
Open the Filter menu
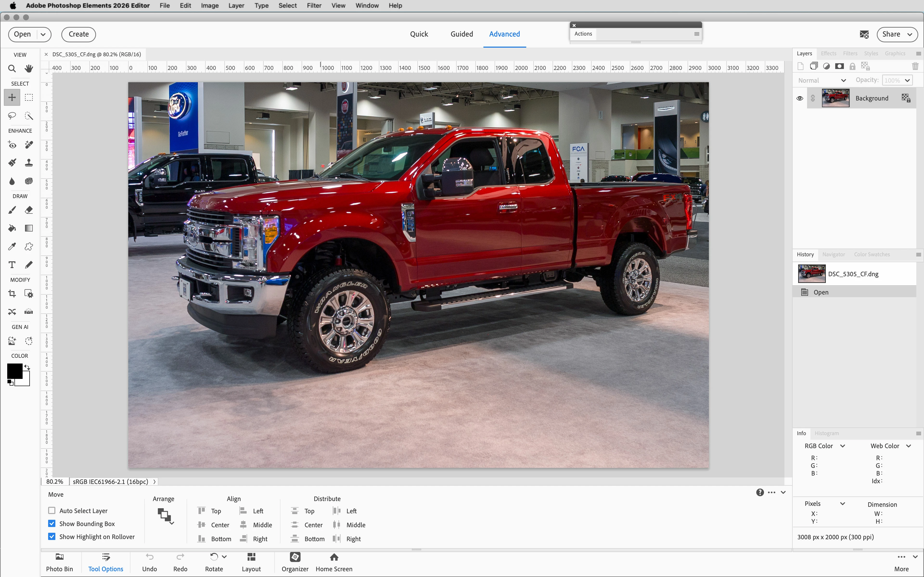point(314,6)
